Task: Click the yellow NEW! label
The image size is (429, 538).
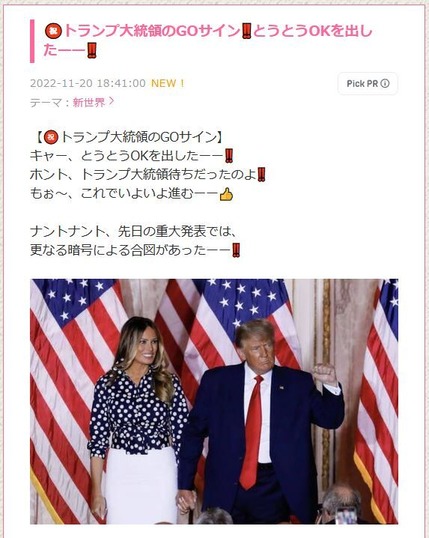Action: pos(168,83)
